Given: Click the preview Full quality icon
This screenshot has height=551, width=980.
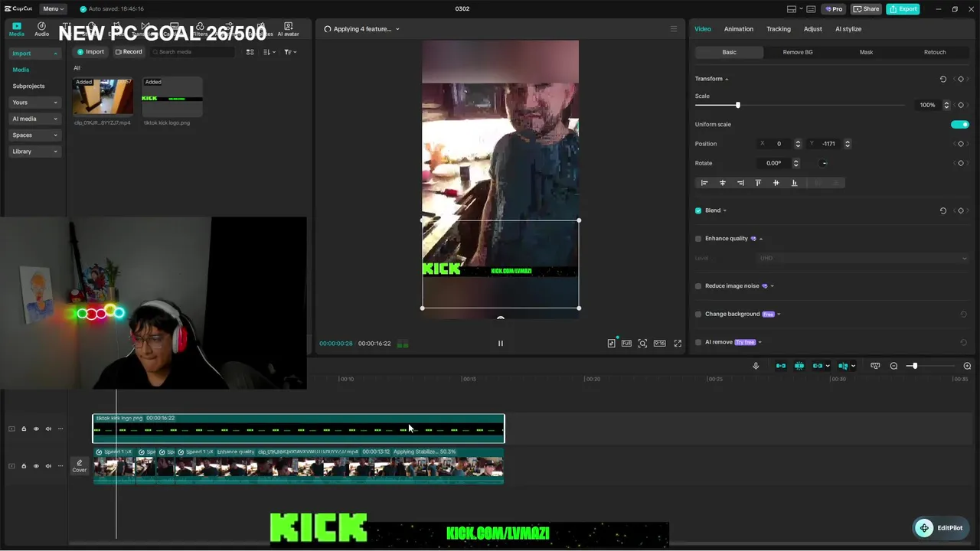Looking at the screenshot, I should tap(626, 344).
